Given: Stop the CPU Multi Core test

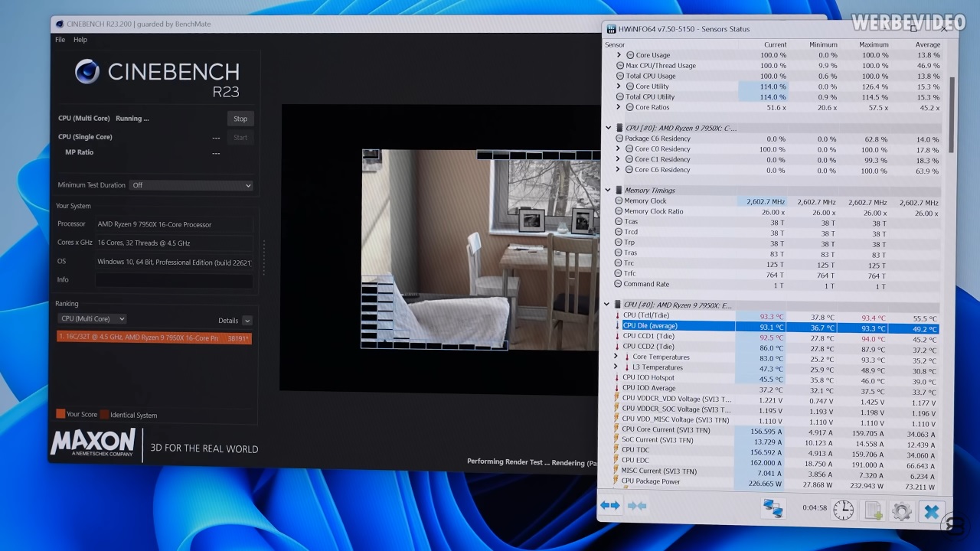Looking at the screenshot, I should tap(240, 119).
